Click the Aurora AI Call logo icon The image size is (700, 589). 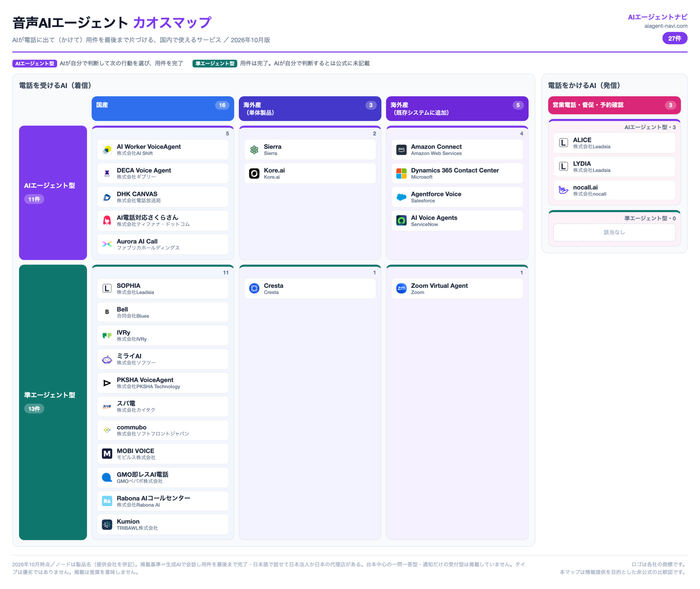[107, 244]
